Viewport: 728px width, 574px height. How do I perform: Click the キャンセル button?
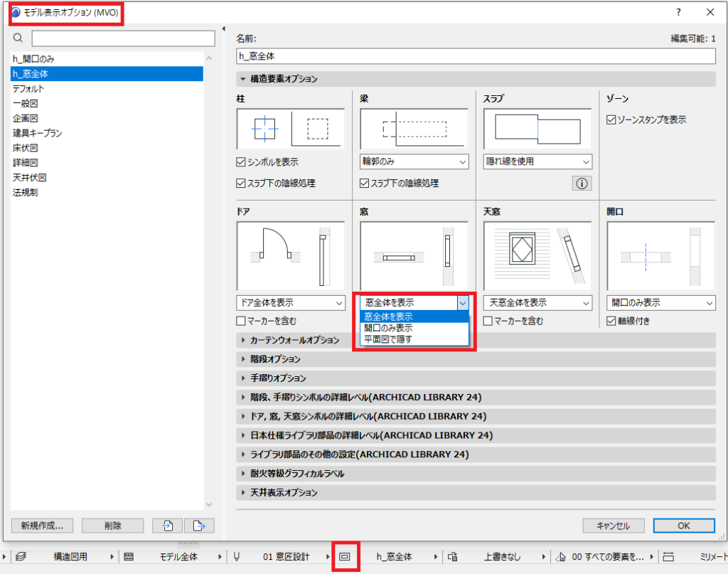[614, 526]
